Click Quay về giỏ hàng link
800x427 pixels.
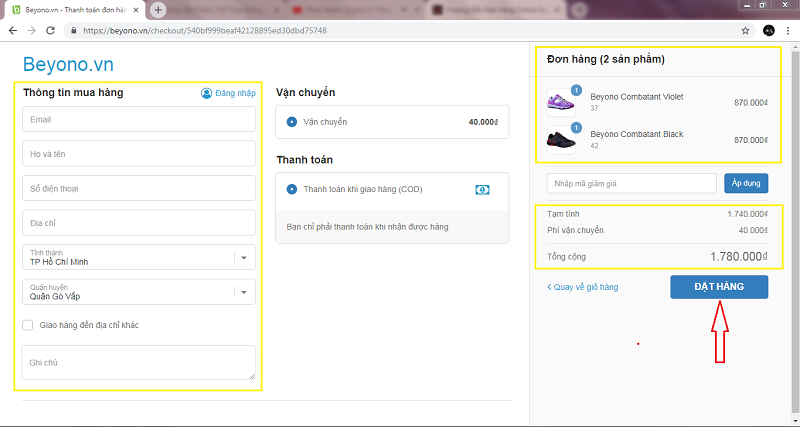583,287
